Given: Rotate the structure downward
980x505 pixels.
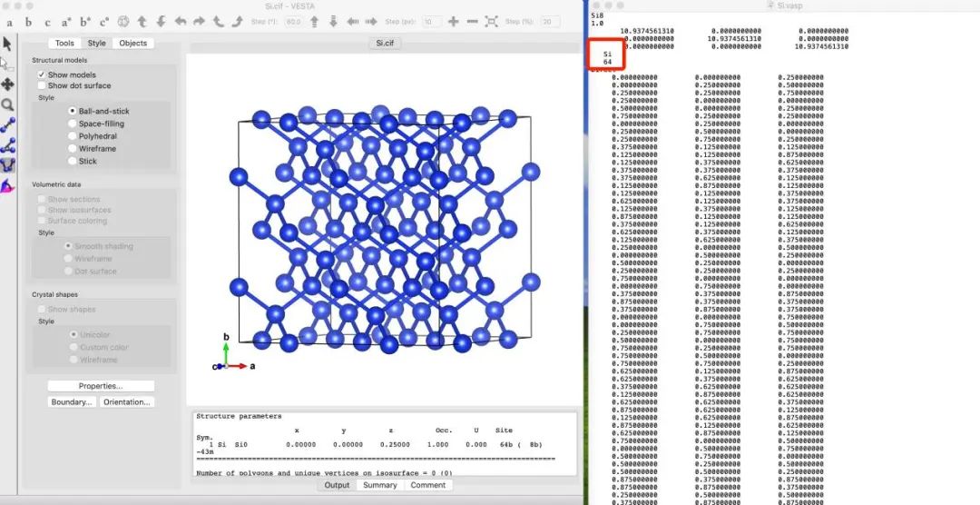Looking at the screenshot, I should (162, 21).
